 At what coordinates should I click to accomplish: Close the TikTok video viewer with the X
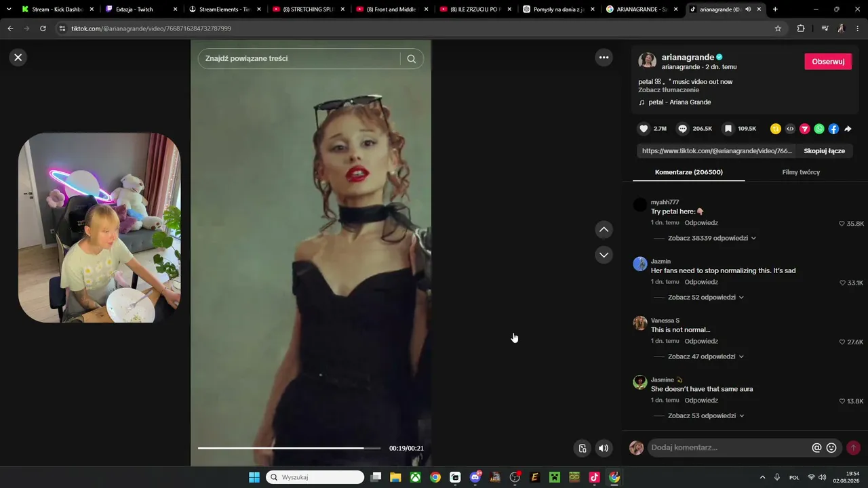pos(18,58)
